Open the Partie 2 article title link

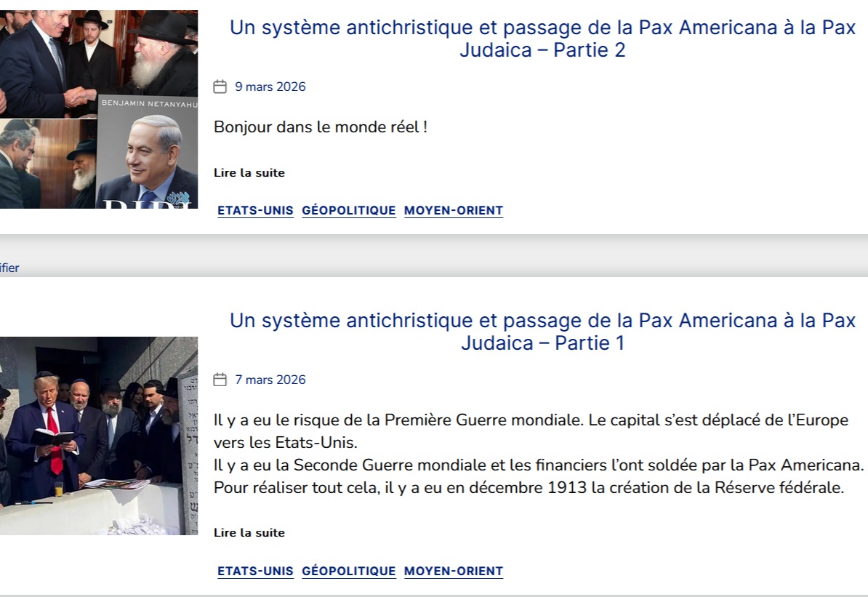pyautogui.click(x=542, y=39)
